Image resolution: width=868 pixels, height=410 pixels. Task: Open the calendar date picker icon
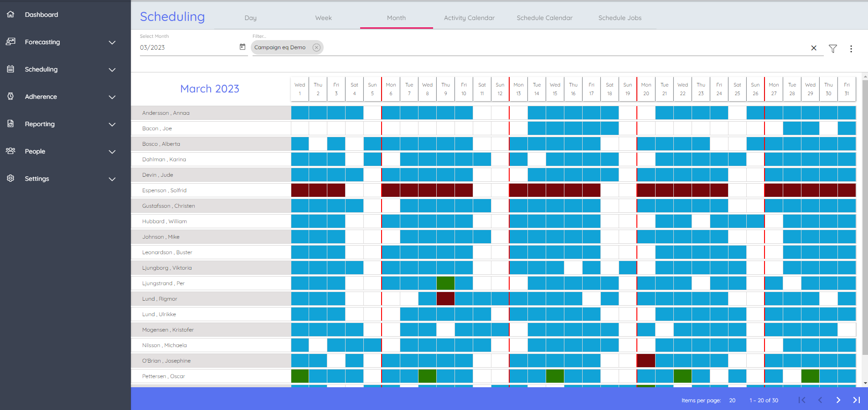coord(243,47)
